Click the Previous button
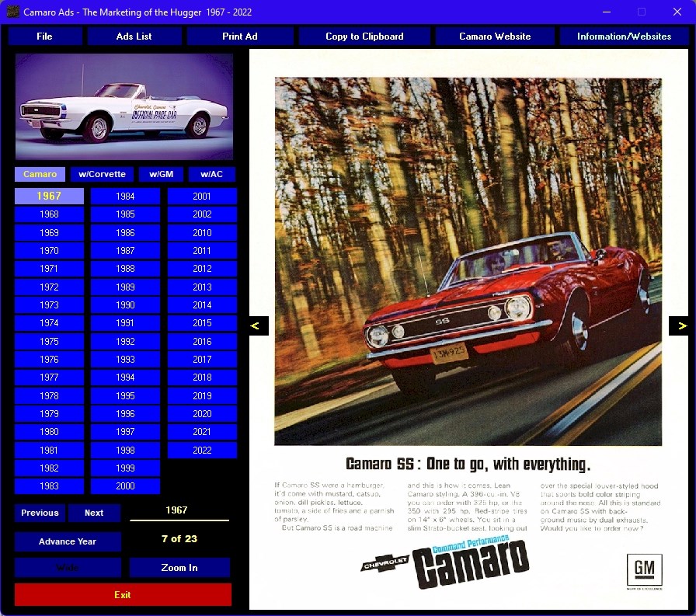Image resolution: width=696 pixels, height=616 pixels. pyautogui.click(x=40, y=513)
